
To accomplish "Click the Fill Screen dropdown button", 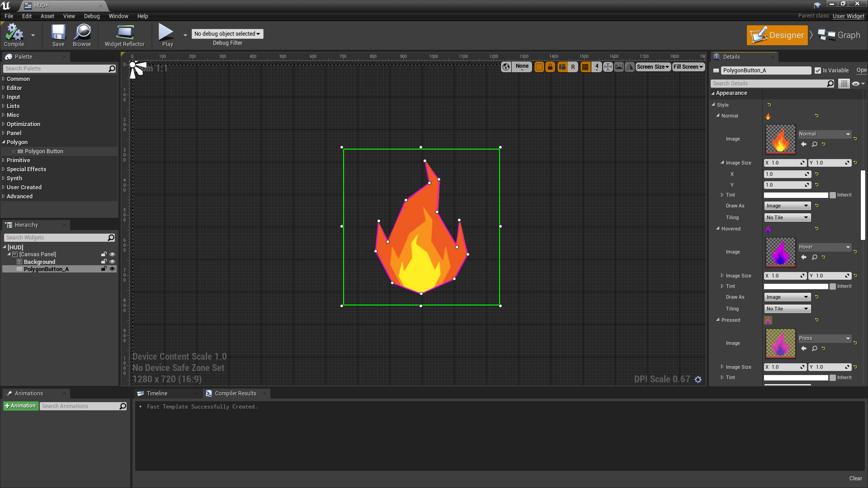I will point(687,67).
